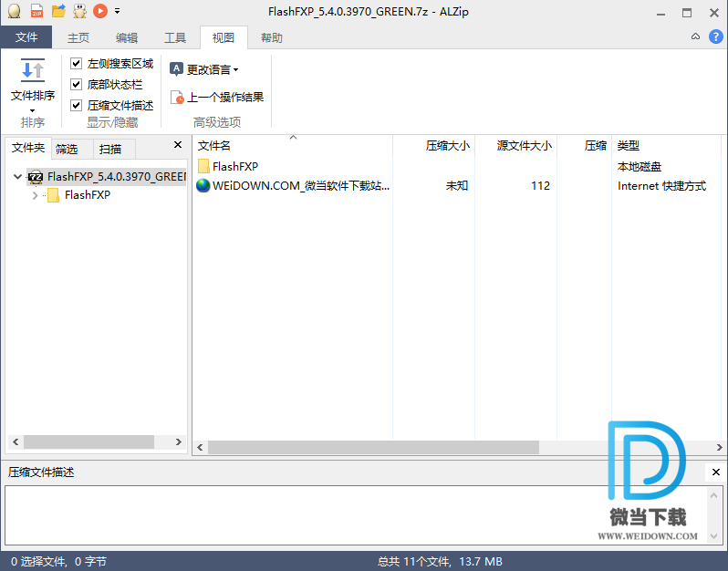Click the orange play quick-access icon
This screenshot has width=728, height=571.
tap(100, 11)
